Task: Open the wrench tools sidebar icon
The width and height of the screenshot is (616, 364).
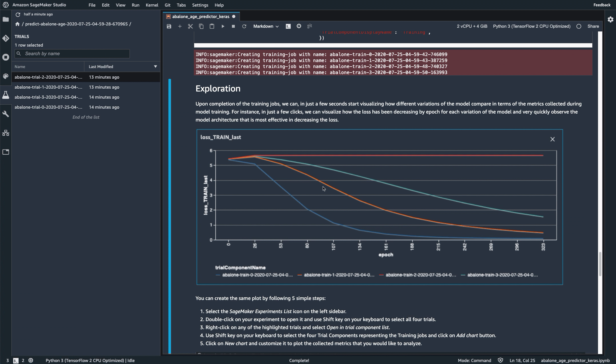Action: tap(6, 114)
